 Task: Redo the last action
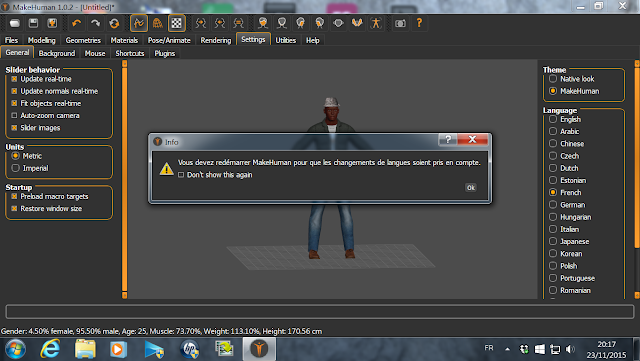coord(95,23)
